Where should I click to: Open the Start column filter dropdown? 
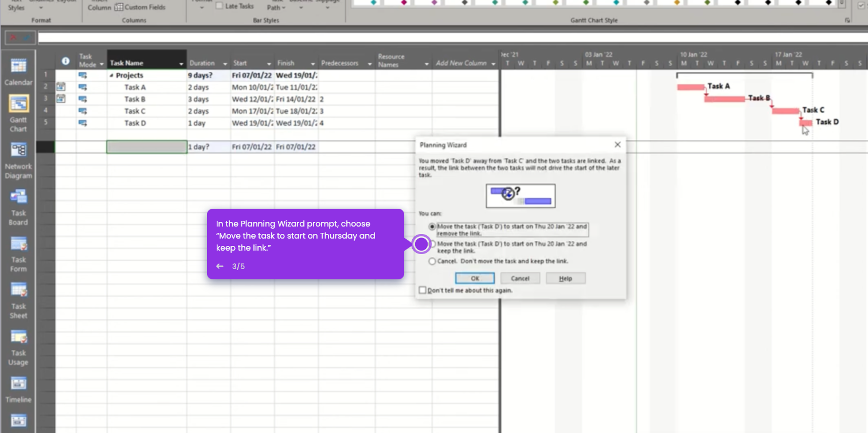pyautogui.click(x=268, y=64)
